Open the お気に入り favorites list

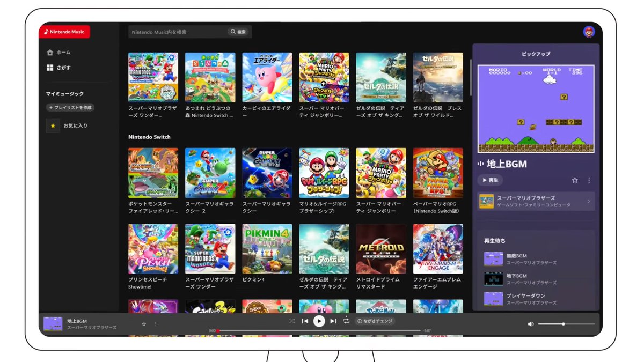pos(67,126)
